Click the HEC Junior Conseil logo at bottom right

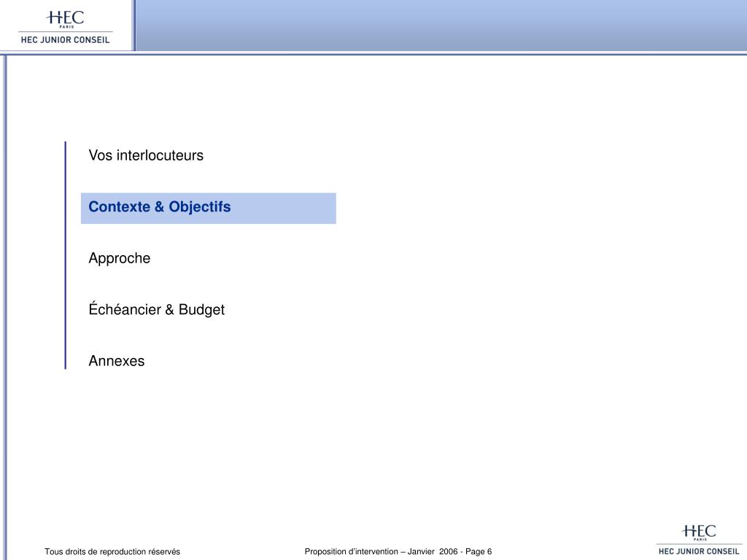pos(699,540)
